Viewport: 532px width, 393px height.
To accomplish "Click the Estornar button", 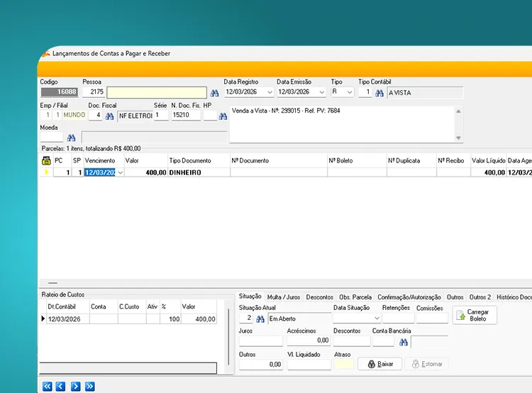I will pos(426,364).
